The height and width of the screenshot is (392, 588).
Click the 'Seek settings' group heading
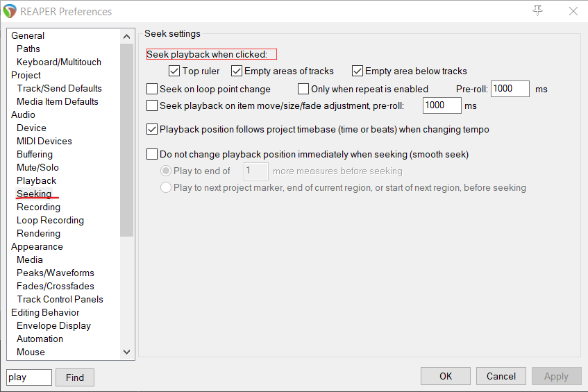tap(172, 34)
